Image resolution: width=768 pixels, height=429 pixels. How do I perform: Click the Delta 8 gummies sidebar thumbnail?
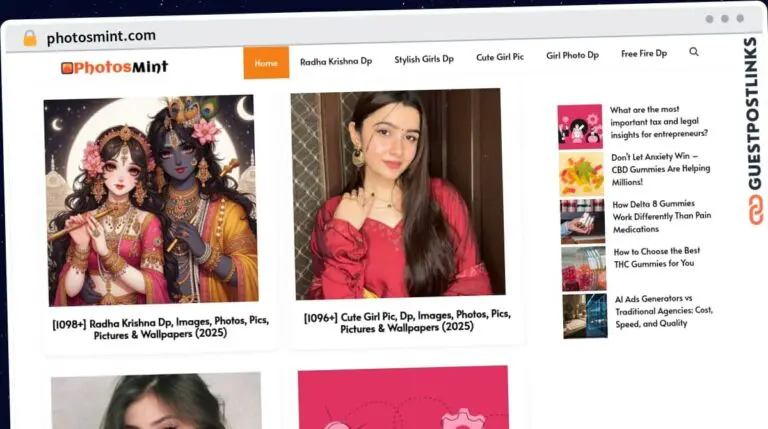click(583, 221)
